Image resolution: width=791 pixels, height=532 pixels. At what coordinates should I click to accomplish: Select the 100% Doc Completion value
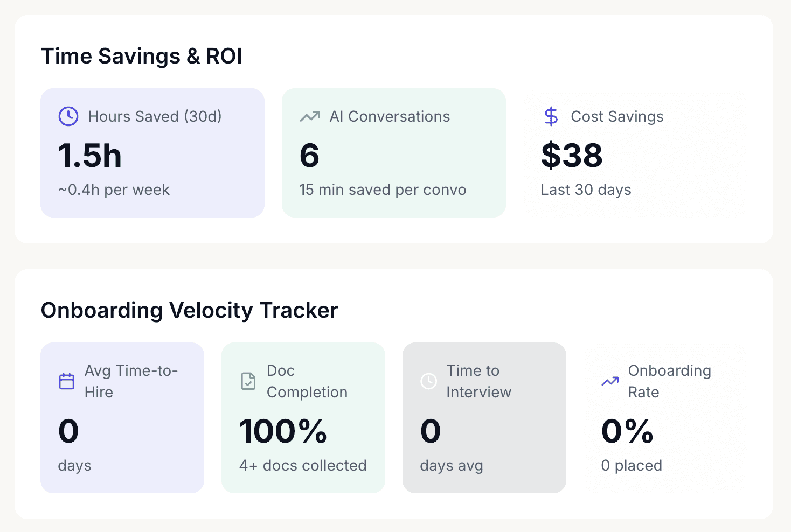[283, 431]
